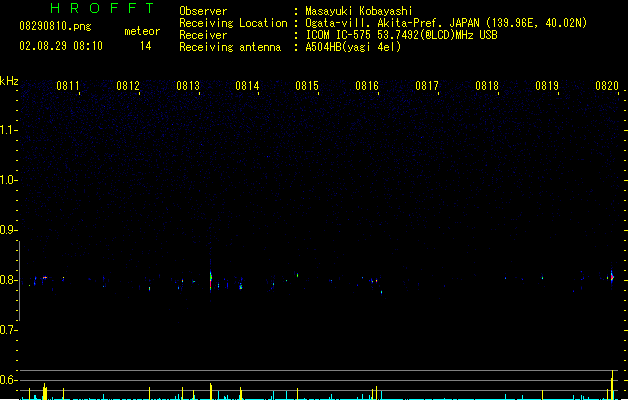
Task: Click time marker 0812
Action: tap(128, 86)
